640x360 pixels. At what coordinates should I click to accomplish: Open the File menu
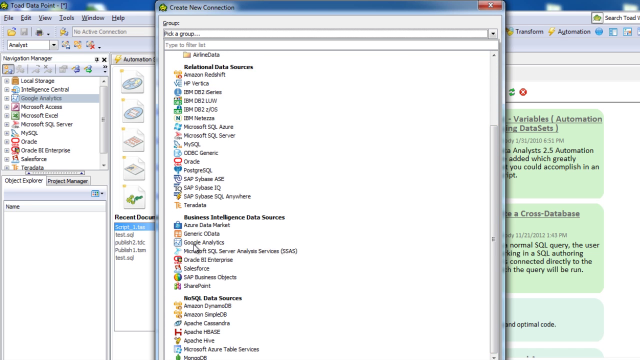pyautogui.click(x=9, y=18)
